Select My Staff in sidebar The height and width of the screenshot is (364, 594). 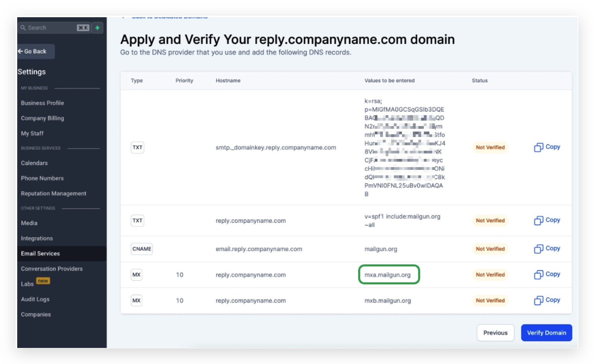[x=32, y=133]
